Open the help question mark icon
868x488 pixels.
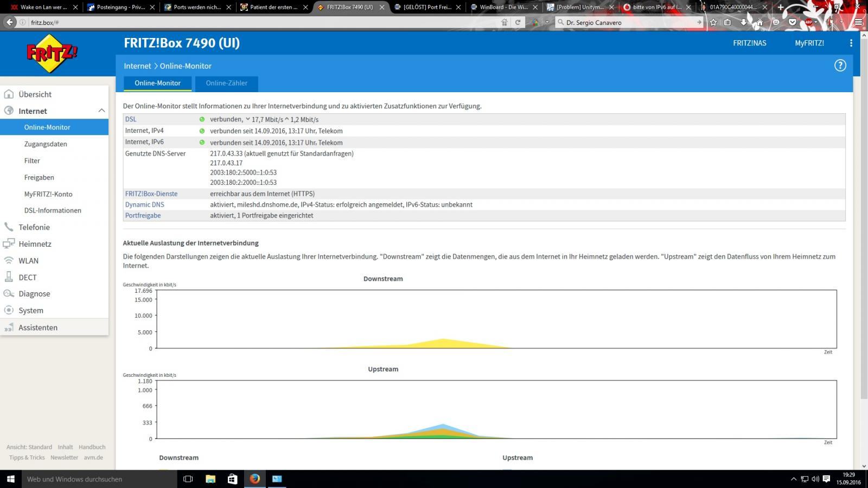[840, 66]
